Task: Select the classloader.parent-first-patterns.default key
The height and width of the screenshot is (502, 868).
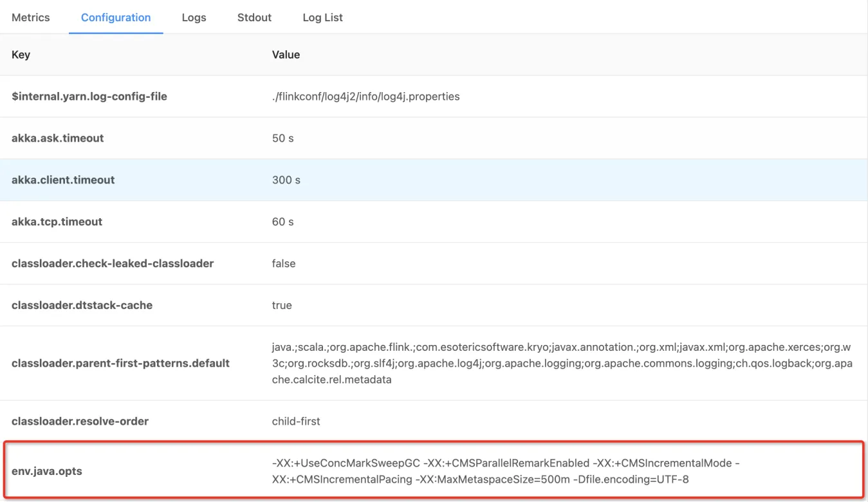Action: click(x=120, y=364)
